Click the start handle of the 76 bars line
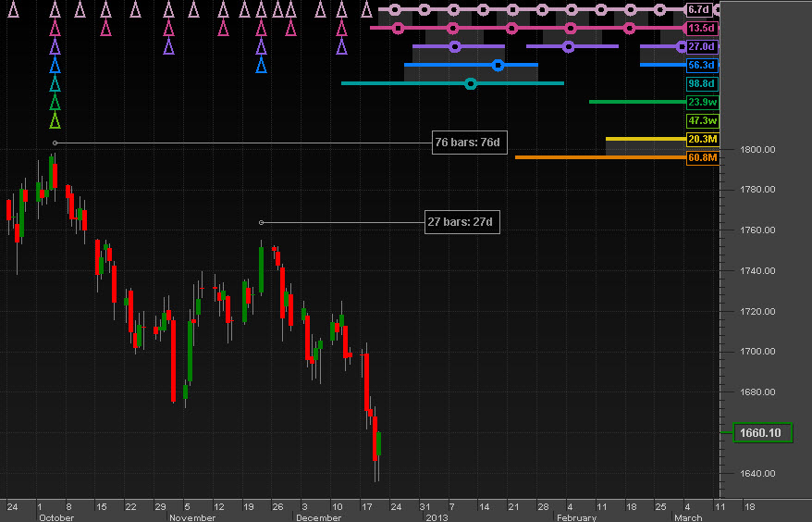 coord(55,143)
